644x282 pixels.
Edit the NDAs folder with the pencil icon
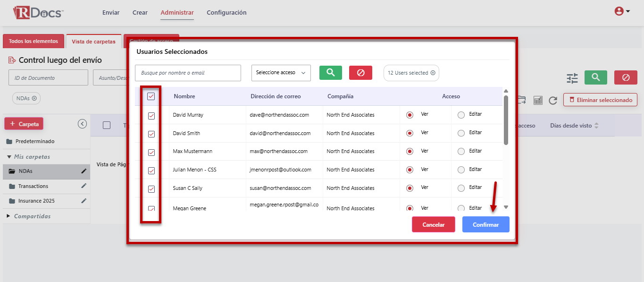pyautogui.click(x=84, y=171)
